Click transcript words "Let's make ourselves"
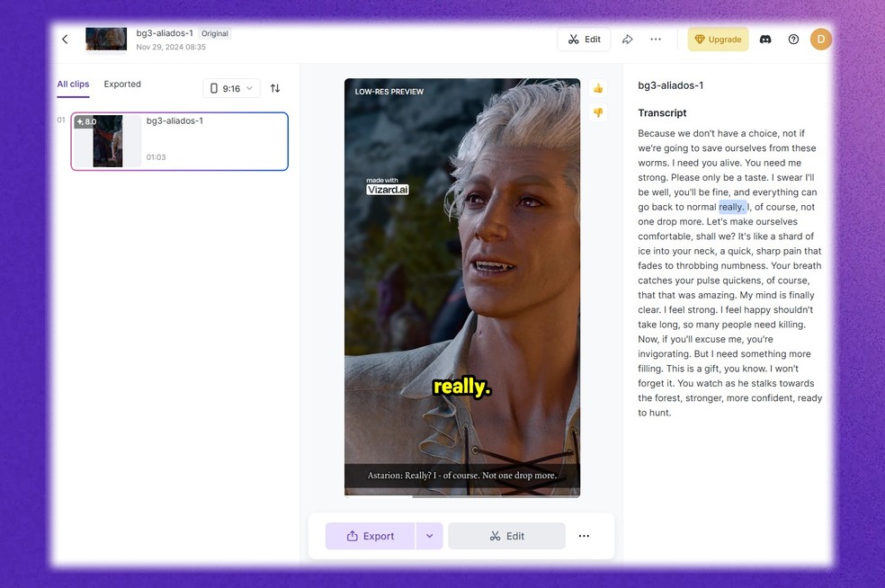Screen dimensions: 885x588 pos(752,222)
